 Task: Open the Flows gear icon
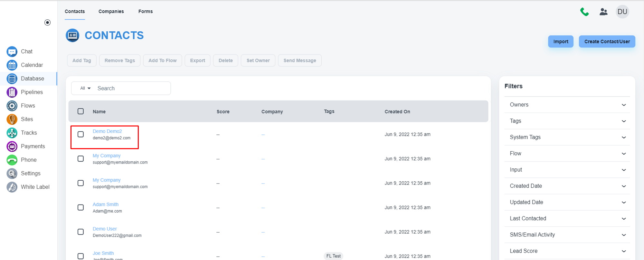coord(12,106)
